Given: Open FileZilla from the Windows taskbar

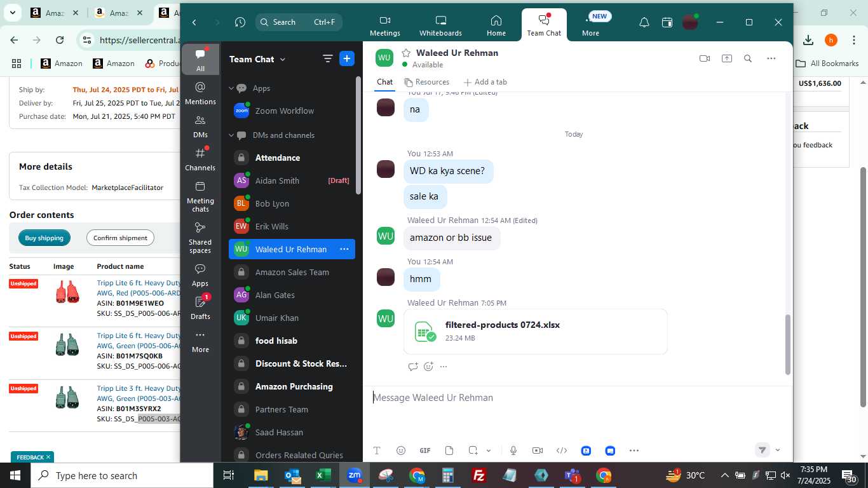Looking at the screenshot, I should [479, 475].
